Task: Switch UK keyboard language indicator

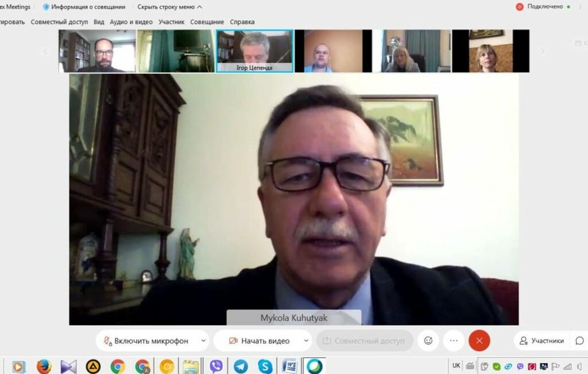Action: click(x=456, y=366)
